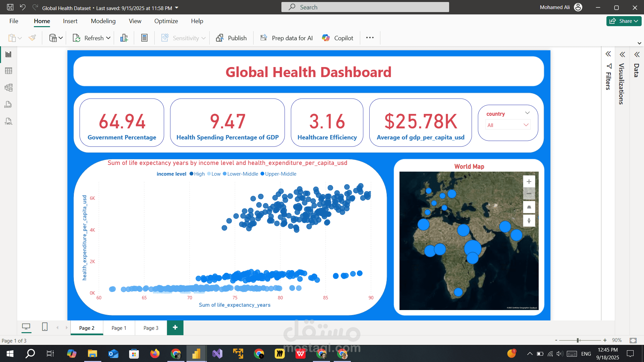644x362 pixels.
Task: Click the map zoom in button
Action: pos(529,182)
